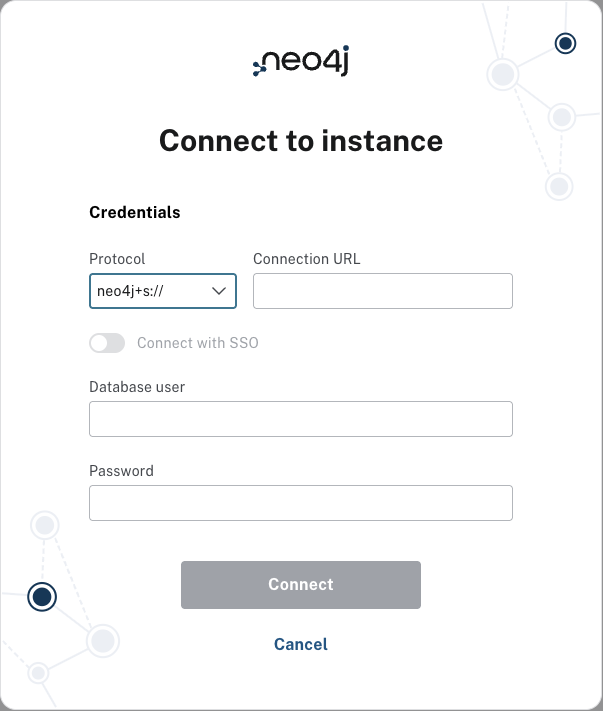Click the pale node directly below the top-right dark node
This screenshot has height=711, width=603.
coord(562,117)
